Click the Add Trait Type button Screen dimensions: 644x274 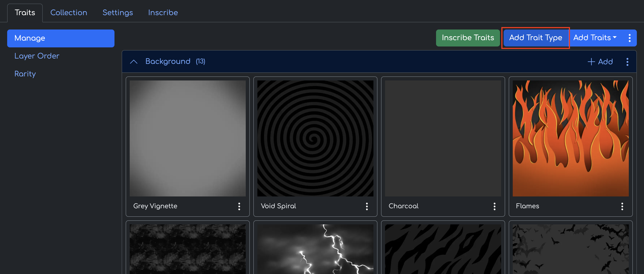point(535,38)
